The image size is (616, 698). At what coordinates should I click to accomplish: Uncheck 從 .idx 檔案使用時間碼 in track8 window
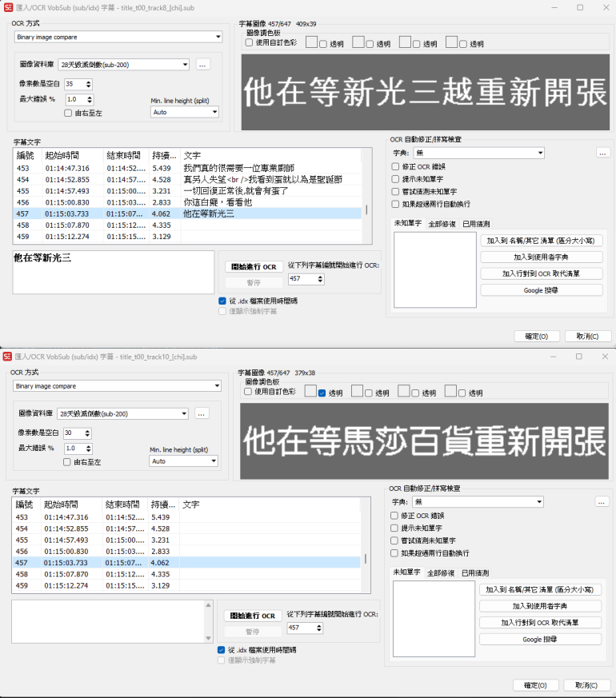(x=222, y=301)
